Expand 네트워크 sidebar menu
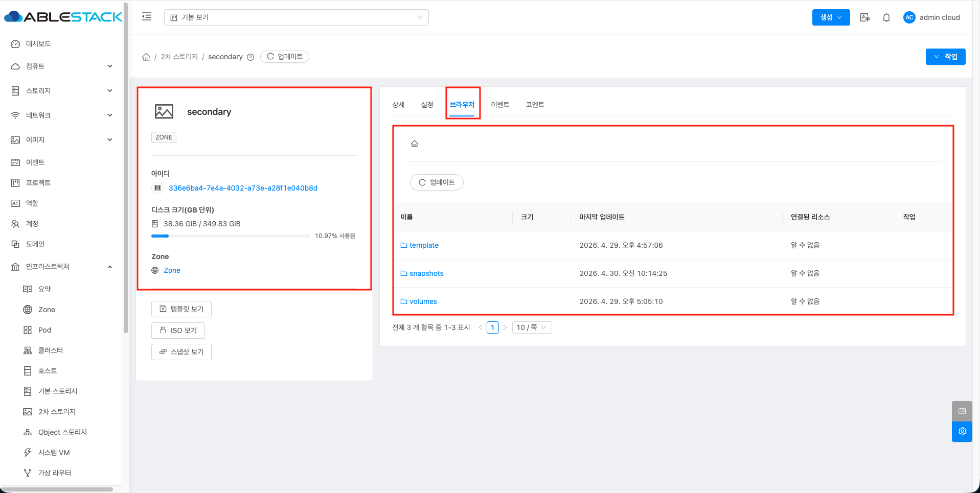 click(61, 115)
